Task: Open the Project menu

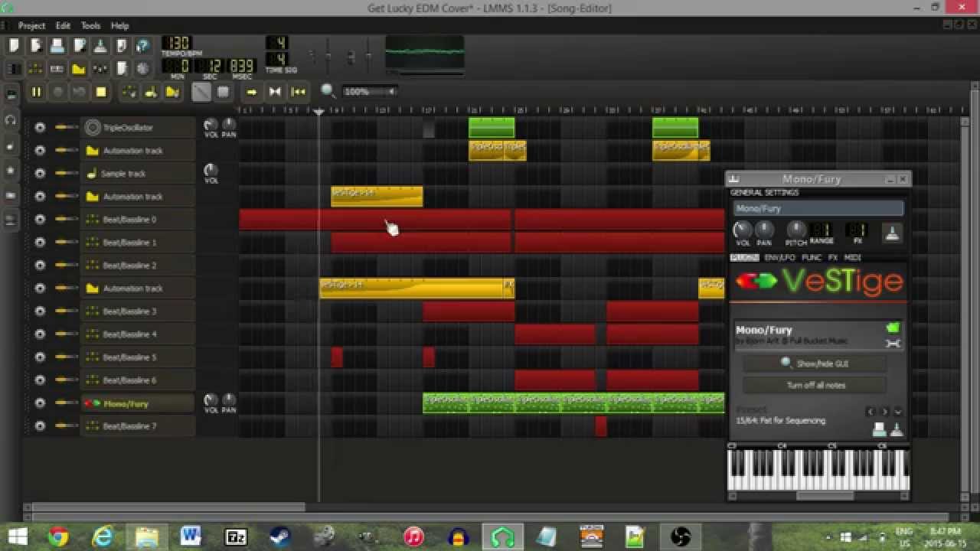Action: [x=31, y=25]
